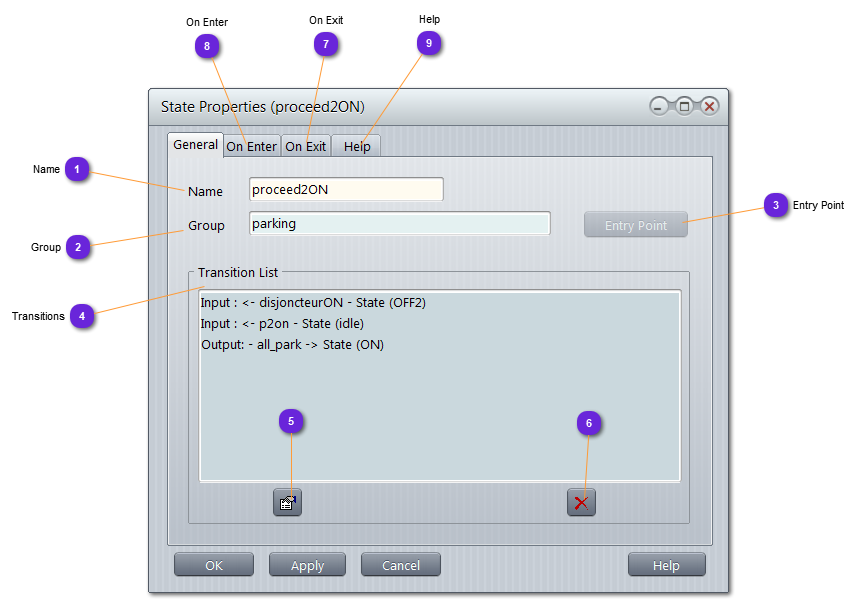The image size is (860, 602).
Task: Click the Entry Point button
Action: pyautogui.click(x=636, y=225)
